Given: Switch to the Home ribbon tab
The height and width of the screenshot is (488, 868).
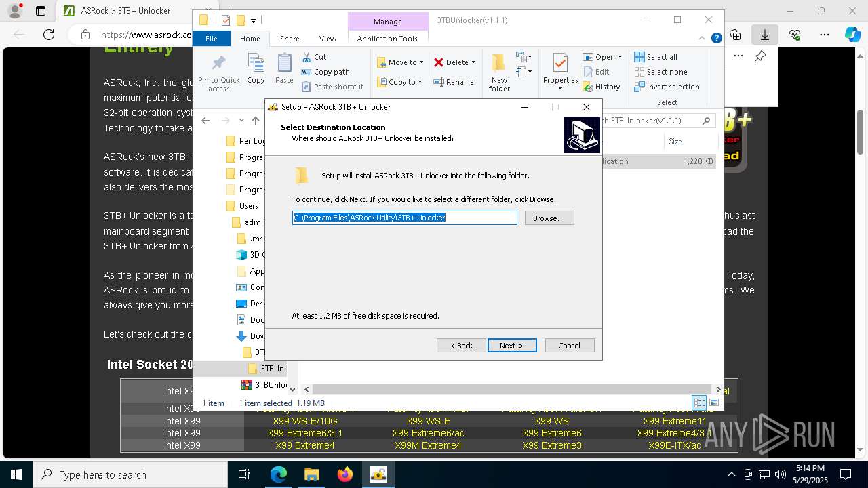Looking at the screenshot, I should 250,39.
